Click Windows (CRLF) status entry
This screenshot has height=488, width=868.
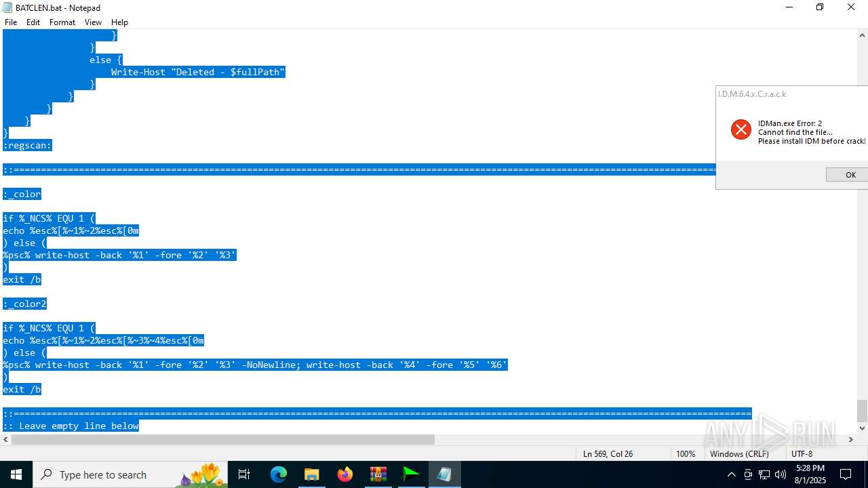pyautogui.click(x=739, y=454)
